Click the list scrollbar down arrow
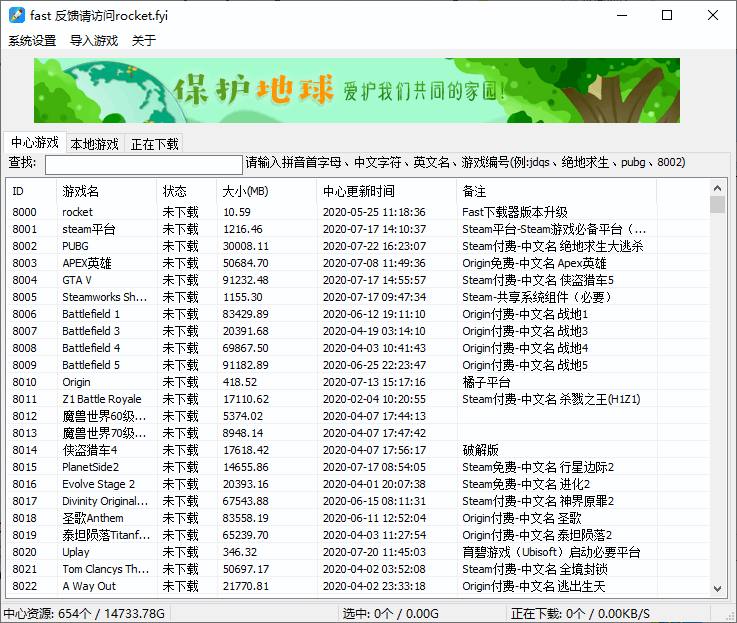Screen dimensions: 737x623 click(x=717, y=588)
